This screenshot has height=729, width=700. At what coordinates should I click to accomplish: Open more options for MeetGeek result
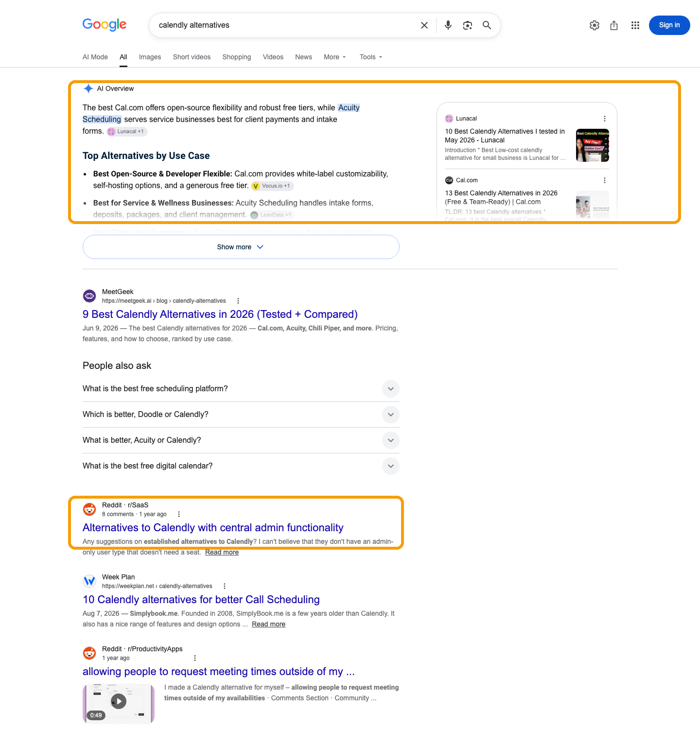coord(238,301)
